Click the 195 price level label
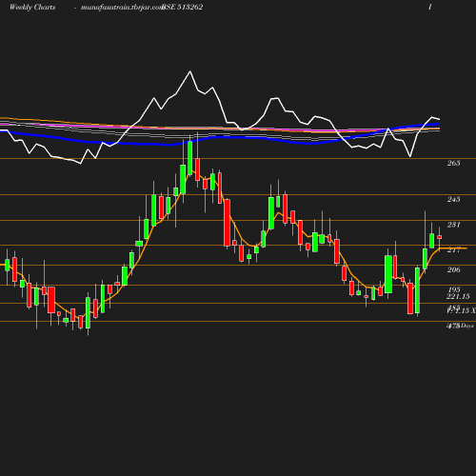Screen dimensions: 476x476 454,289
